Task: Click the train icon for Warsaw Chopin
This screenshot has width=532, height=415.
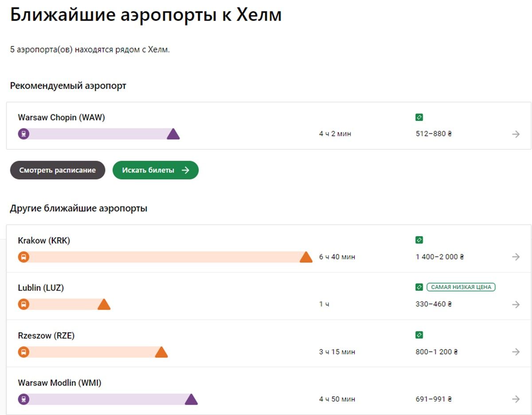Action: pyautogui.click(x=23, y=134)
